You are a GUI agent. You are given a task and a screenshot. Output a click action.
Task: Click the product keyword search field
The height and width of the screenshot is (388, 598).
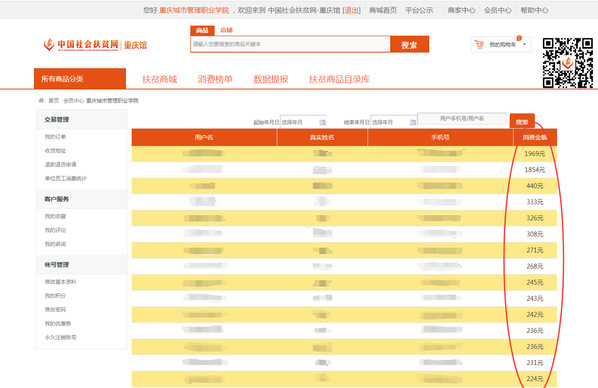coord(290,44)
